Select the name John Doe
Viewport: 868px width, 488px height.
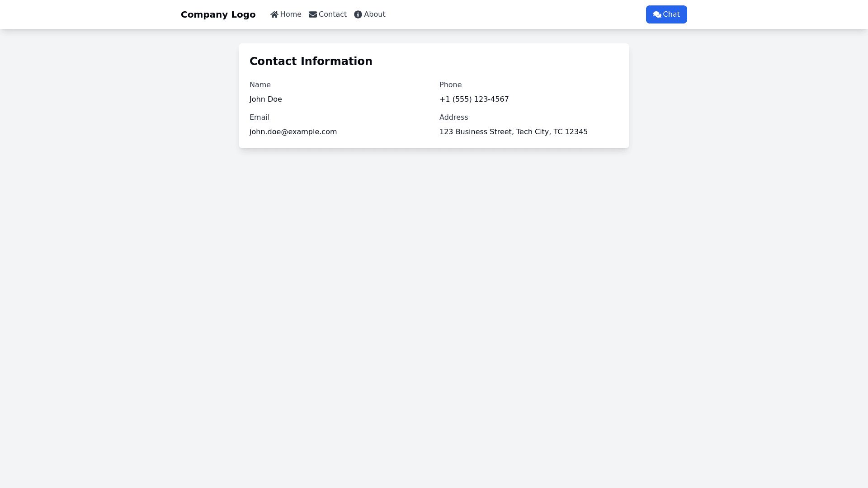click(x=266, y=99)
